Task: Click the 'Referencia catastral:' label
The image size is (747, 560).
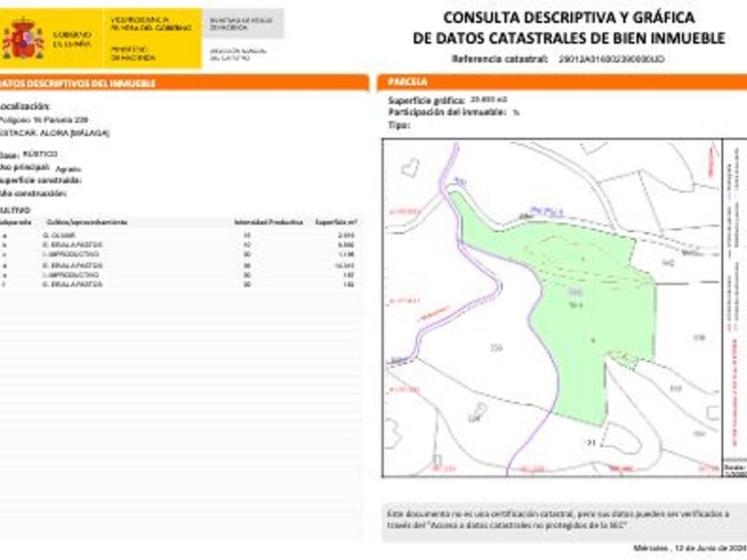Action: (500, 59)
